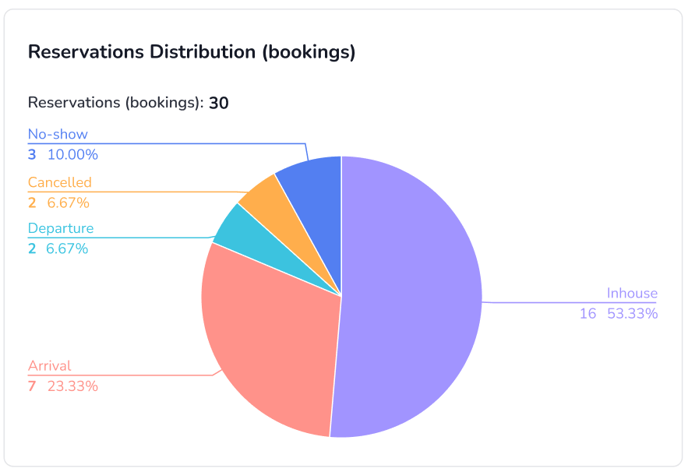Click the total reservations number 30

pyautogui.click(x=220, y=102)
